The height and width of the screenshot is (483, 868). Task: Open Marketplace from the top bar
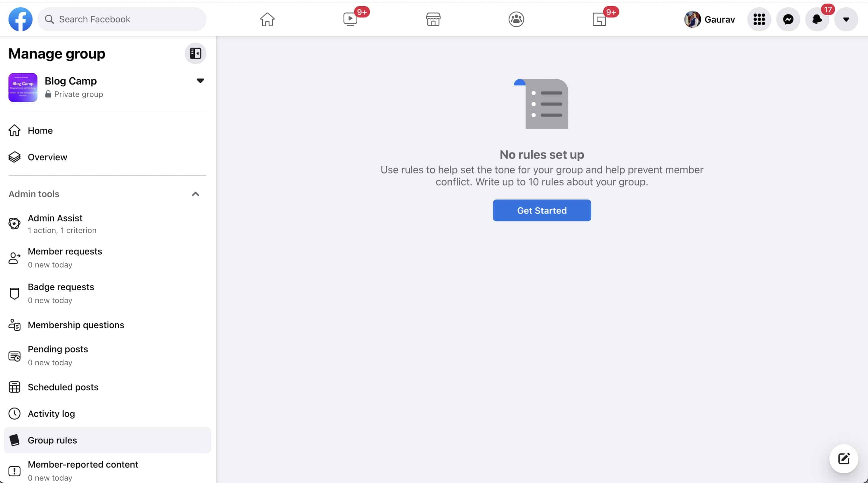433,19
